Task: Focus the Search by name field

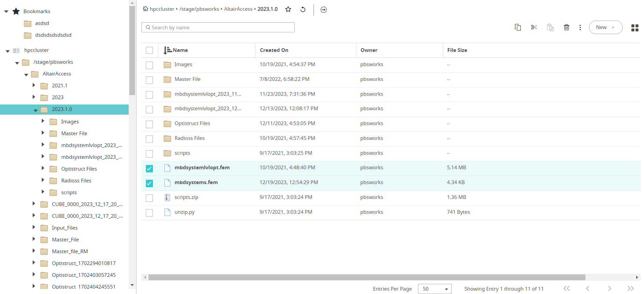Action: click(x=218, y=27)
